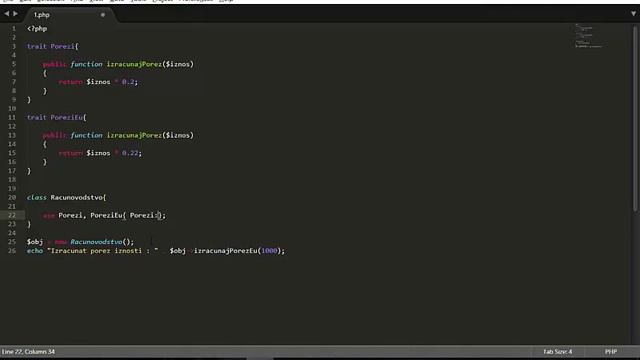Open the PHP syntax selector in status bar

coord(611,351)
